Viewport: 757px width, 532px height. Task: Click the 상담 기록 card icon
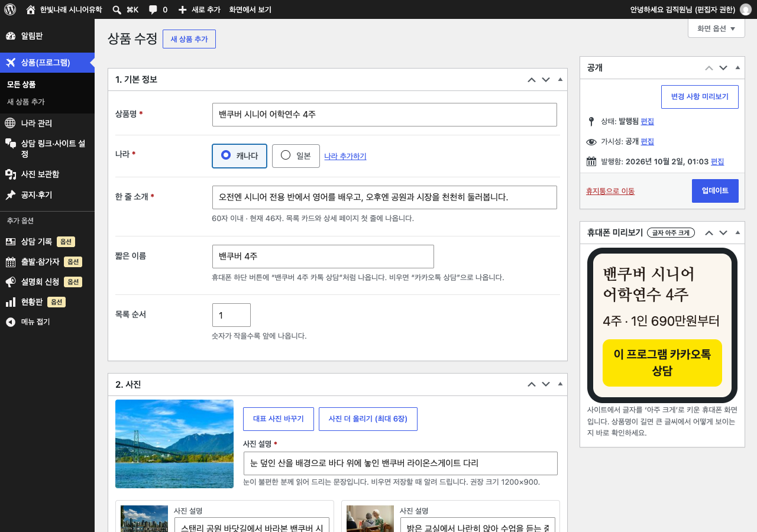click(11, 242)
